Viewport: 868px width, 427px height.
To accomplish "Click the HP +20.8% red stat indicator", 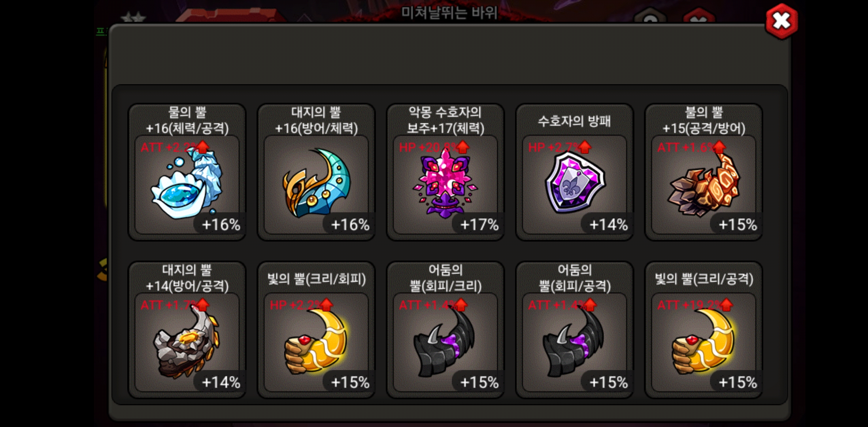I will pos(434,147).
